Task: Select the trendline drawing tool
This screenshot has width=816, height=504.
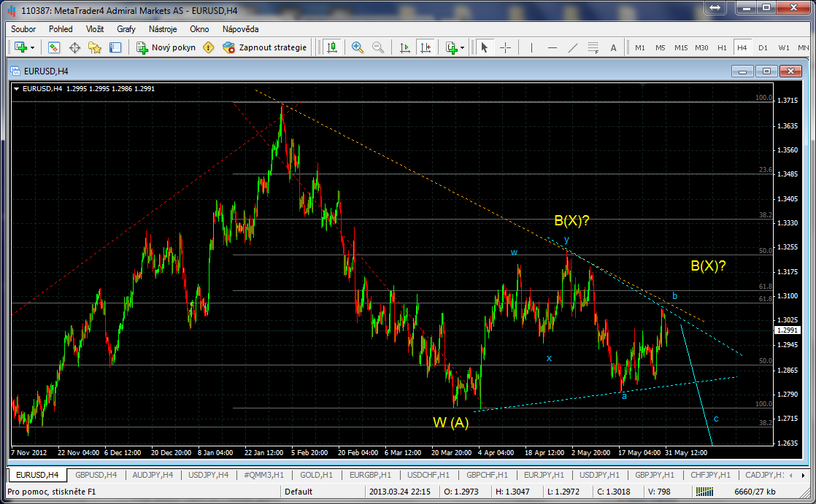Action: pos(572,47)
